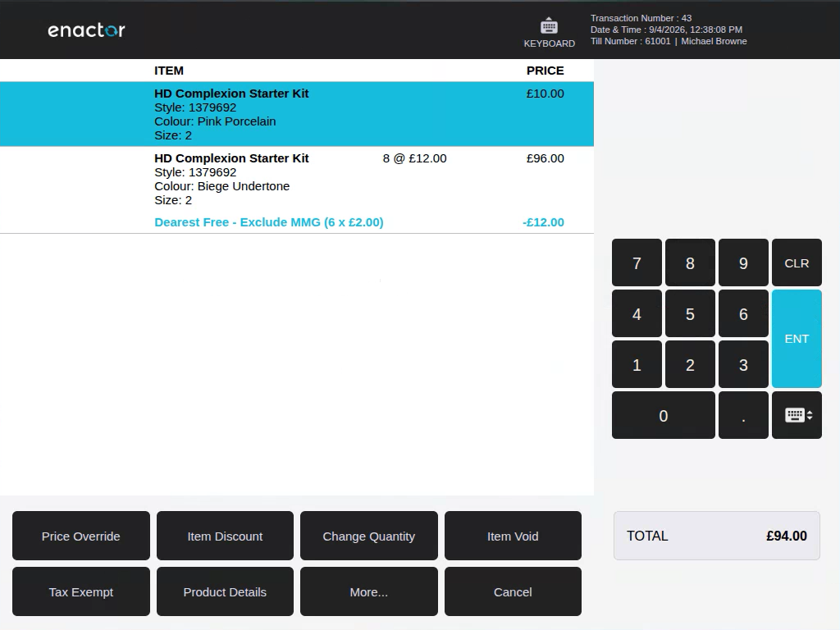Click the £10.00 line price
This screenshot has width=840, height=630.
(545, 94)
